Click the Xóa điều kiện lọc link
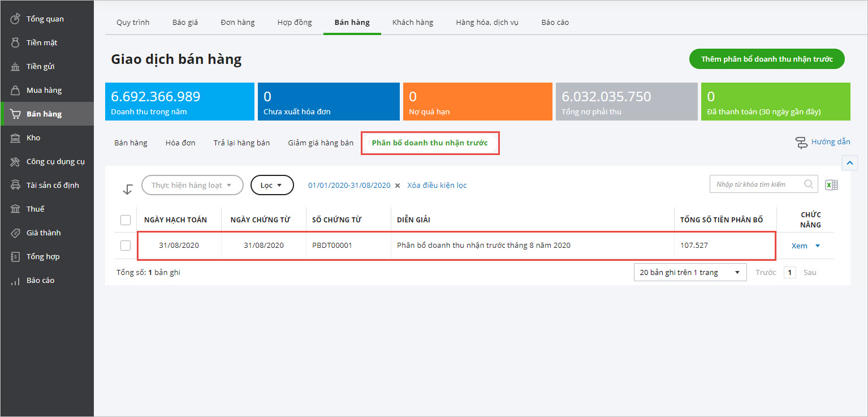868x417 pixels. click(x=437, y=186)
